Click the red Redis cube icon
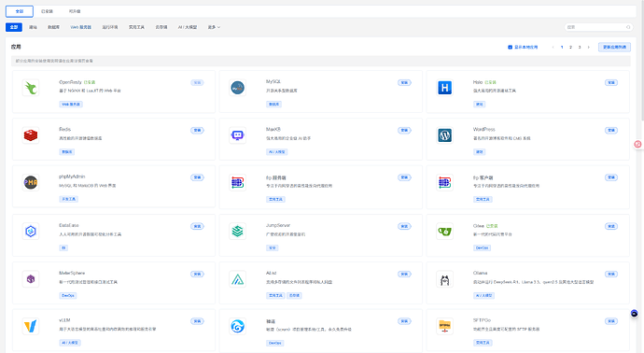The width and height of the screenshot is (644, 353). point(31,135)
